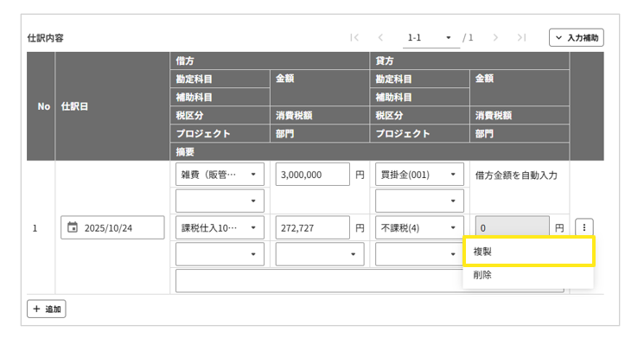Go to the next page of entries
Image resolution: width=644 pixels, height=338 pixels.
(495, 38)
